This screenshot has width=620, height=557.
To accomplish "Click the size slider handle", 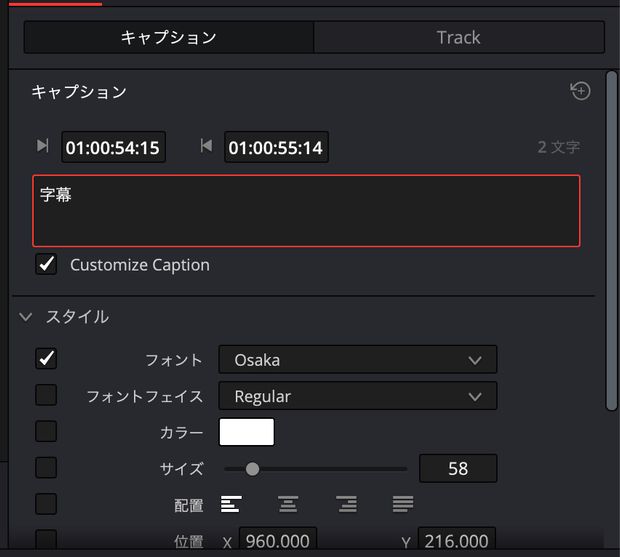I will [252, 469].
